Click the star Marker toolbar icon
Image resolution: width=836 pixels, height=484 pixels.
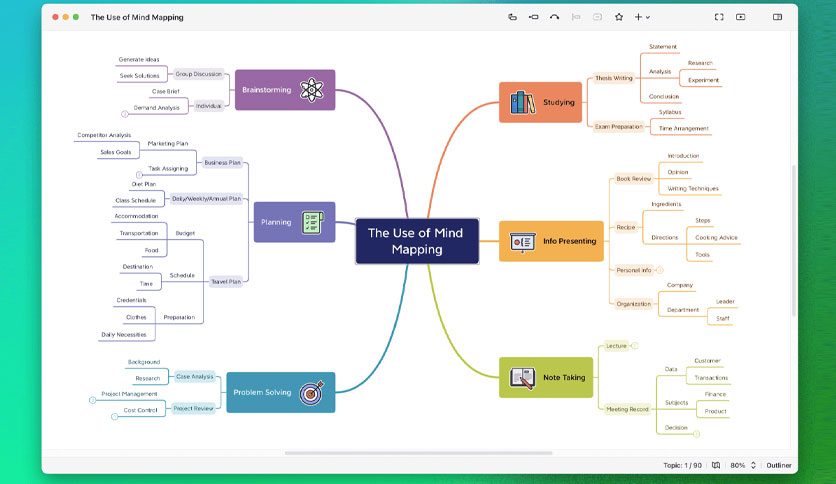coord(618,17)
